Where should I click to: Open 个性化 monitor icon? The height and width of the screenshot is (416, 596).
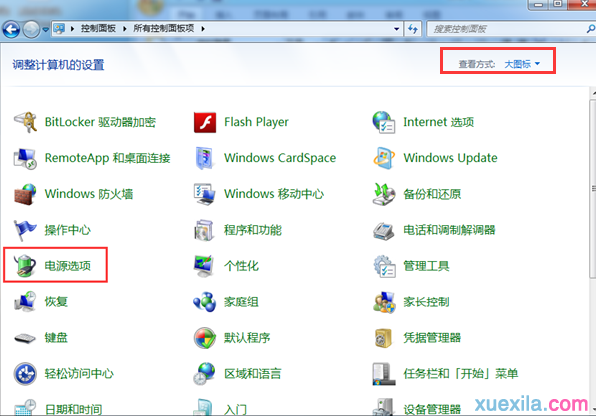pos(204,265)
